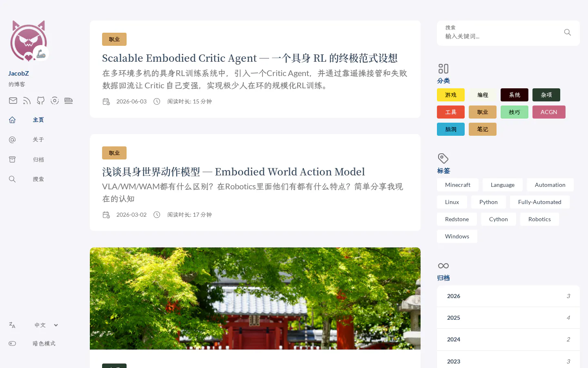Click the dashed-circle social icon
This screenshot has height=368, width=588.
click(55, 101)
